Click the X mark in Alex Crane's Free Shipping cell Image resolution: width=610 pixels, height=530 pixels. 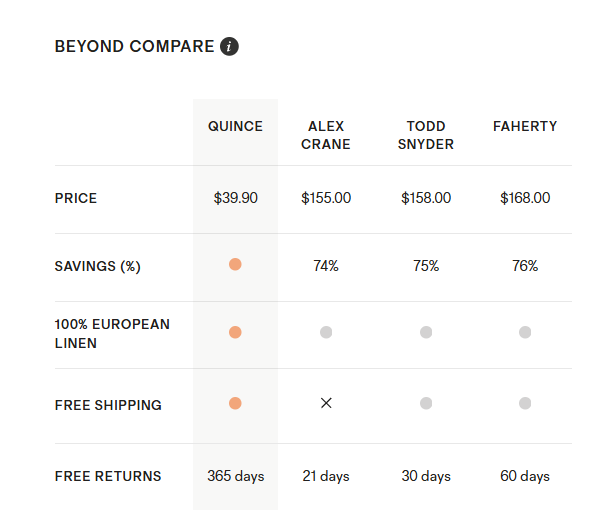point(326,403)
